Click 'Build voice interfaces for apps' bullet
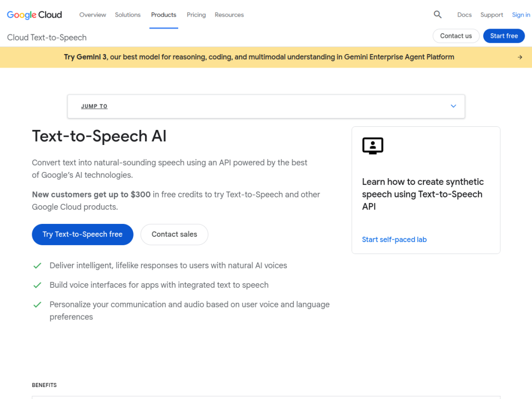 (x=159, y=285)
